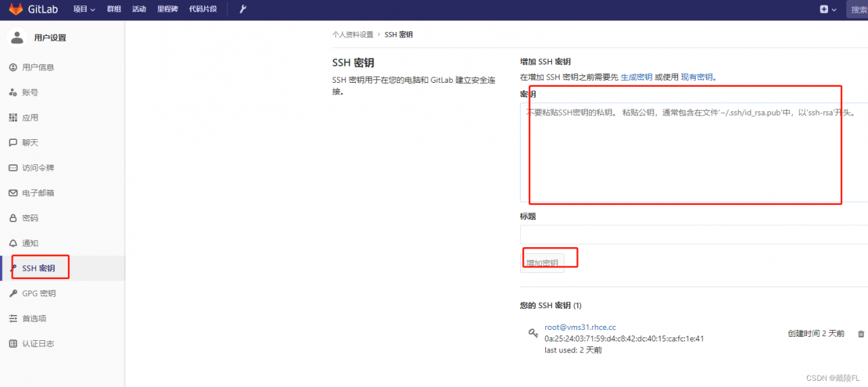
Task: Click the 访问令牌 icon
Action: coord(13,168)
